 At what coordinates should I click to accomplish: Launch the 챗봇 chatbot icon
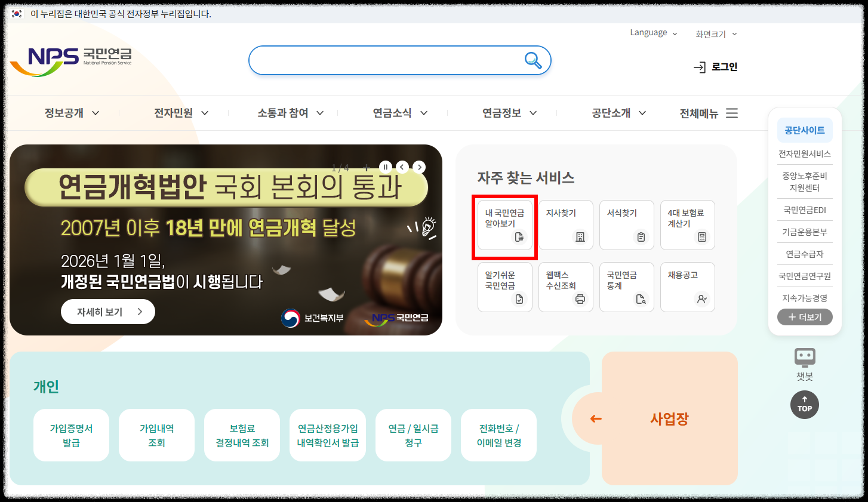coord(805,364)
